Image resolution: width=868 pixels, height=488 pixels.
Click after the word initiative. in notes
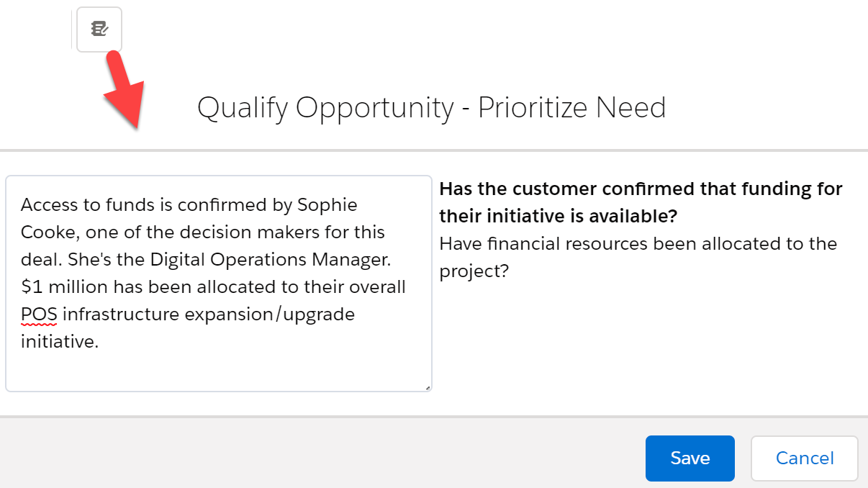[x=99, y=342]
